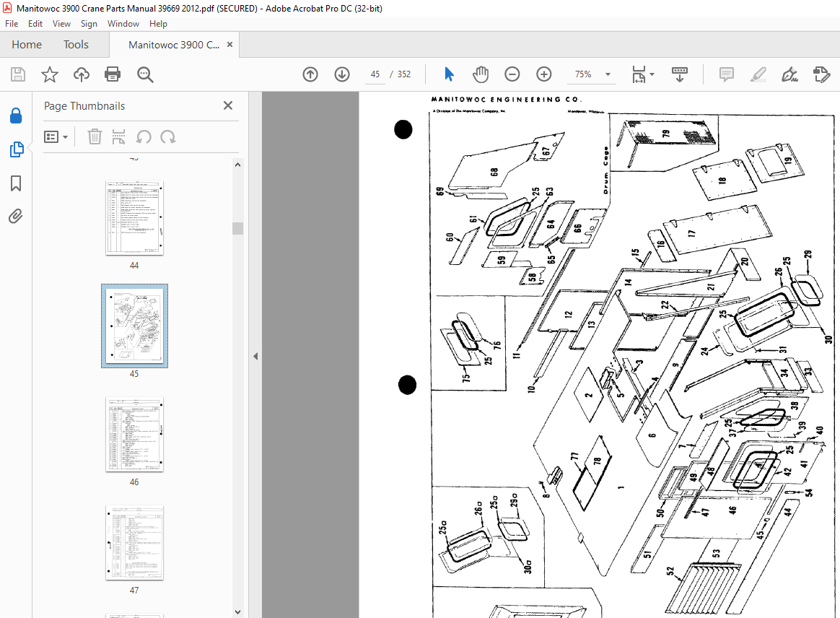Select the page 45 thumbnail

coord(134,326)
